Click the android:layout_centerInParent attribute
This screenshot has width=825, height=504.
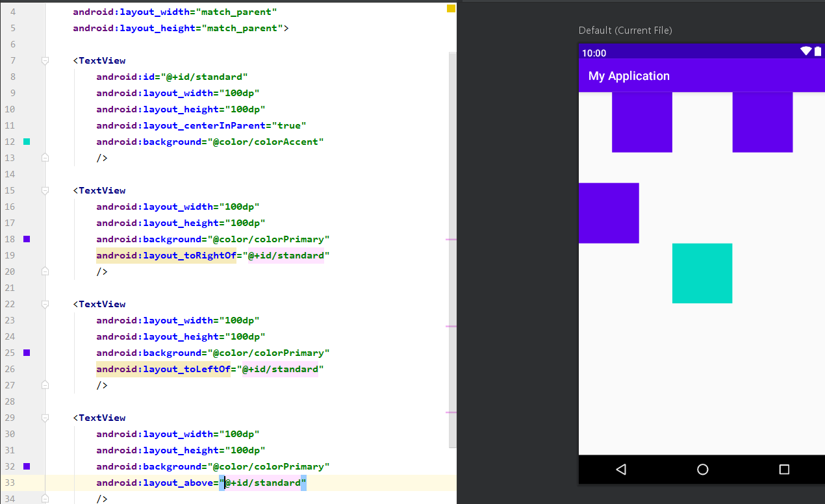182,125
